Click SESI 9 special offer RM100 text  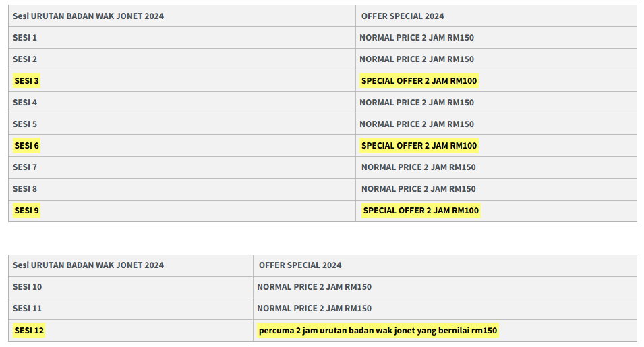tap(421, 211)
